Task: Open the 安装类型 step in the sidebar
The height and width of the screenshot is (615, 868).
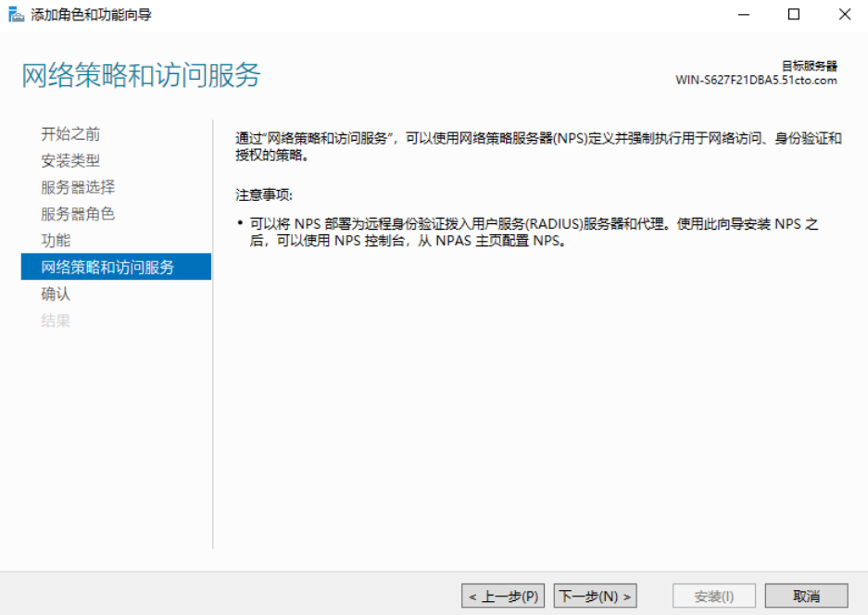Action: pos(70,161)
